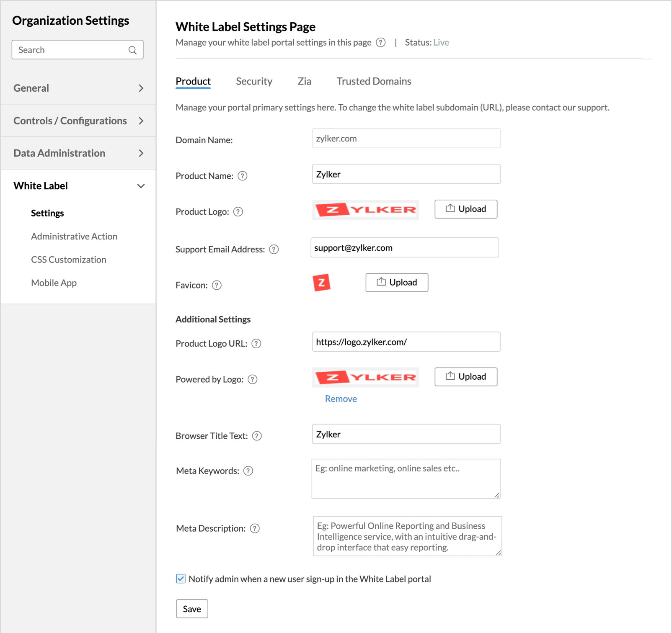
Task: Click the search magnifier icon in sidebar
Action: tap(132, 50)
